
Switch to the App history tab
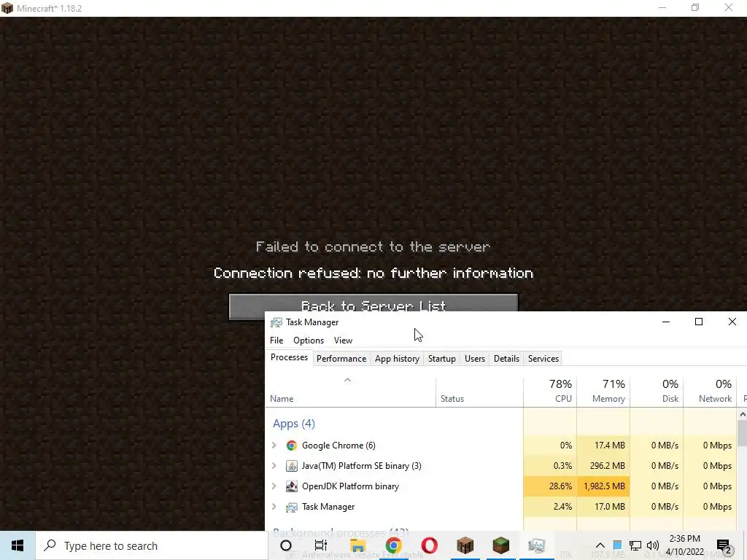397,359
